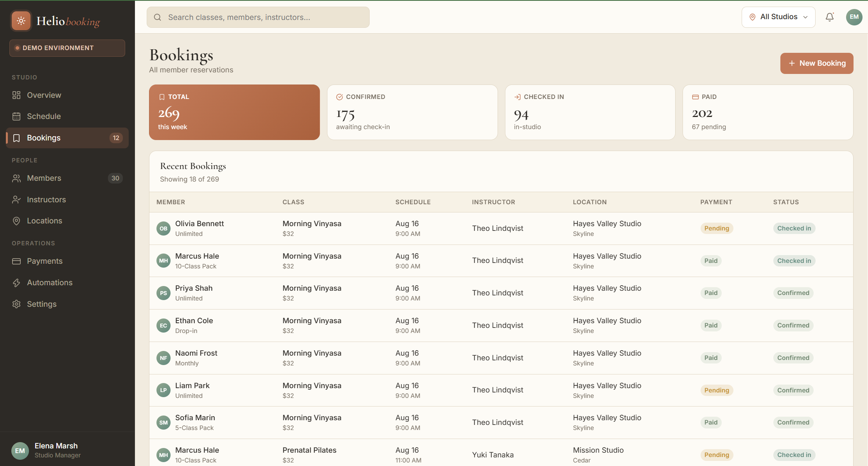Create a New Booking
This screenshot has height=466, width=868.
pos(817,63)
